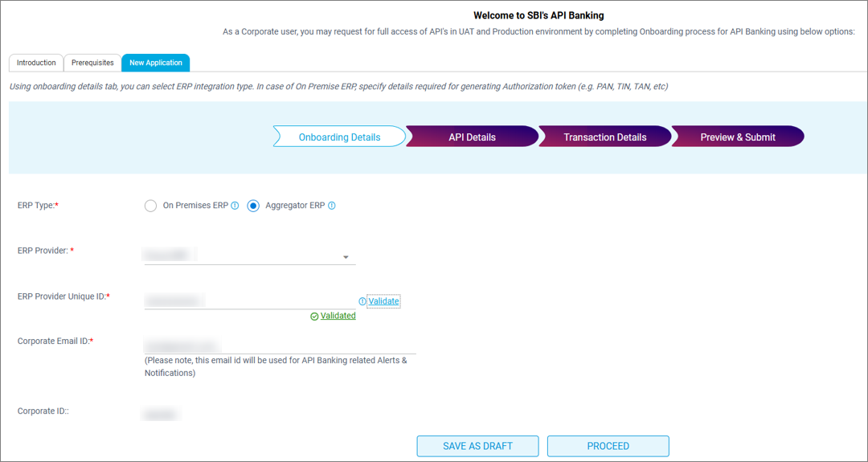Click the green checkmark validation icon
The image size is (868, 462).
tap(314, 317)
